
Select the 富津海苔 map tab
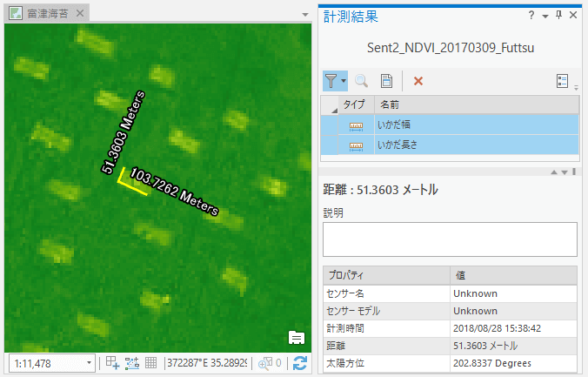click(x=40, y=14)
